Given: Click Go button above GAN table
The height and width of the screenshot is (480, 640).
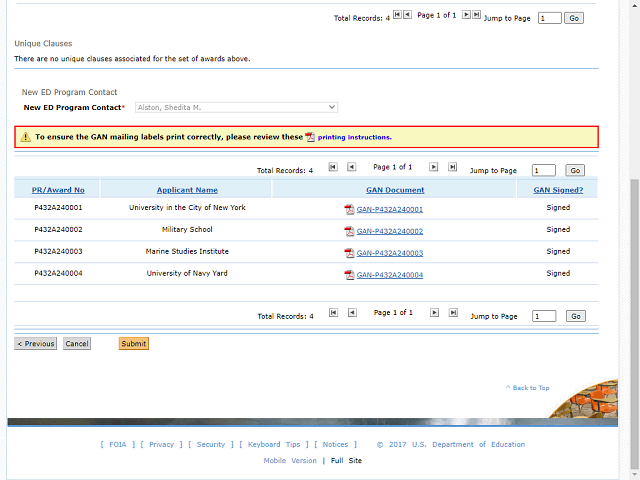Looking at the screenshot, I should (x=575, y=170).
